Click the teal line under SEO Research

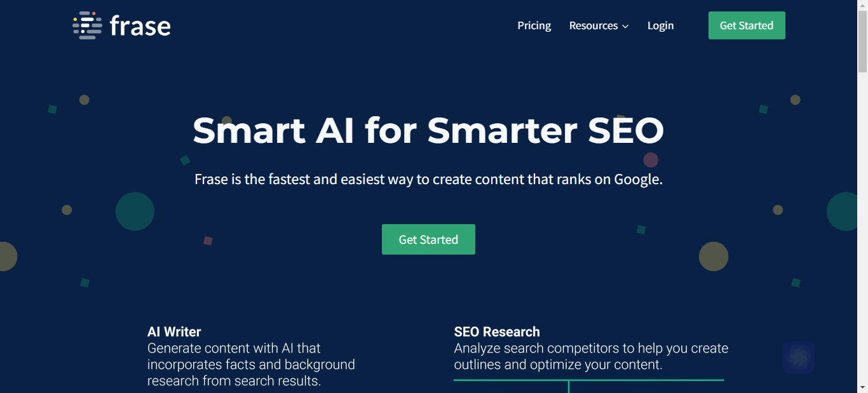(x=588, y=380)
